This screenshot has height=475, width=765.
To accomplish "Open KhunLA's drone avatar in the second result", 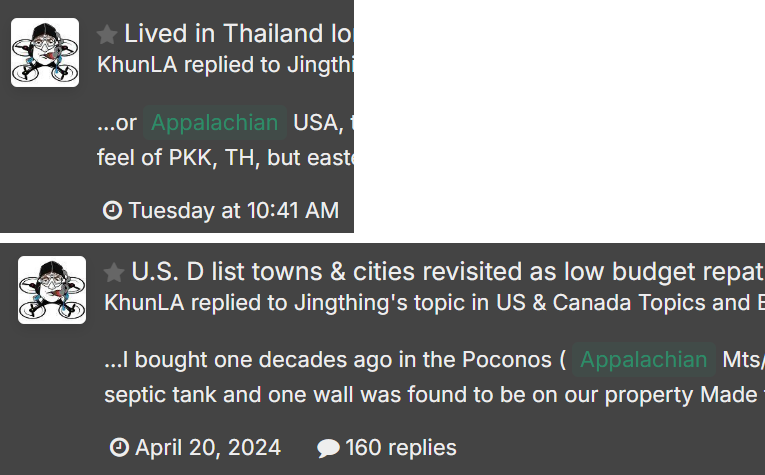I will tap(52, 290).
